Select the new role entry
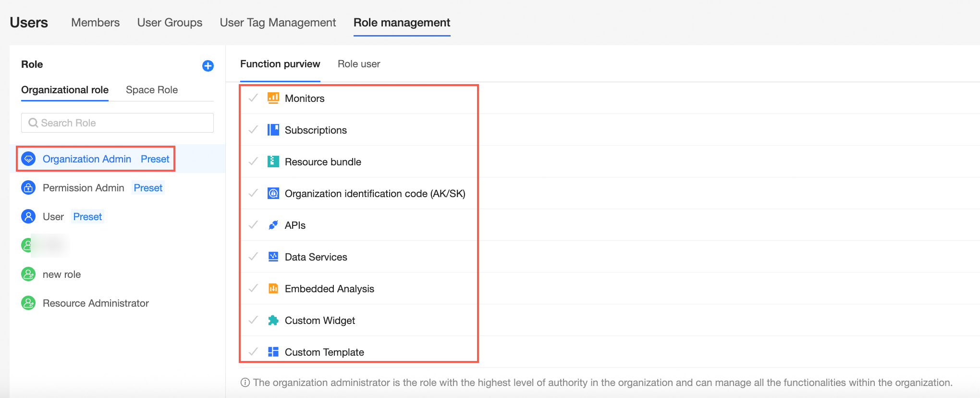The height and width of the screenshot is (398, 980). pyautogui.click(x=61, y=274)
